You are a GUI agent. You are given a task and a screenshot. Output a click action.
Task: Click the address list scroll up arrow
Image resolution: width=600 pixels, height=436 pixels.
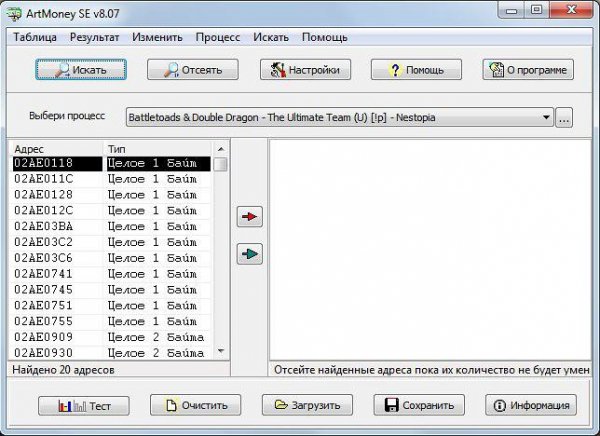click(221, 149)
